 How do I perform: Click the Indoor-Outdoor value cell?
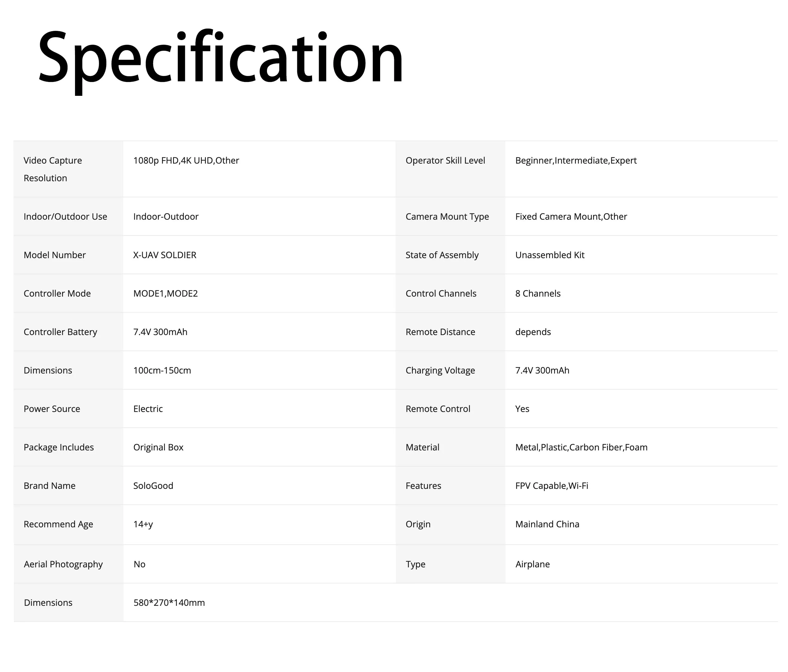166,217
